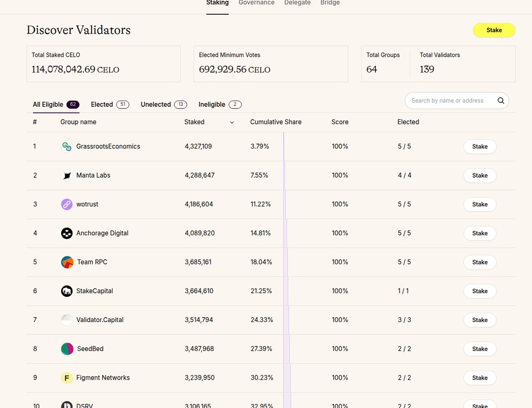Click the Group name column header

[78, 122]
